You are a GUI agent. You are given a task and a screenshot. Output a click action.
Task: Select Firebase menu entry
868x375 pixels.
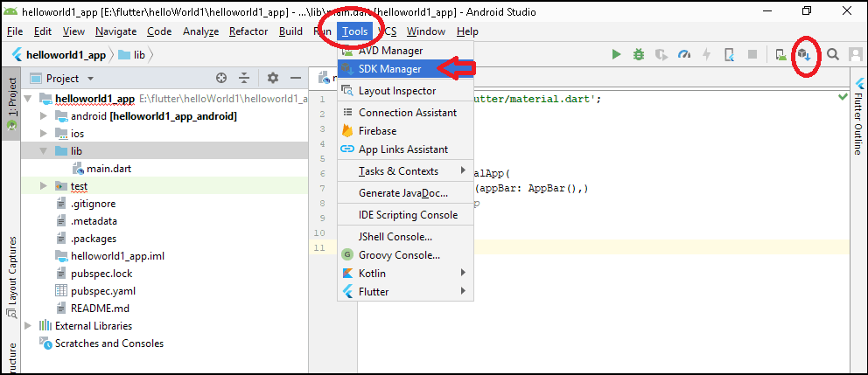(x=405, y=131)
